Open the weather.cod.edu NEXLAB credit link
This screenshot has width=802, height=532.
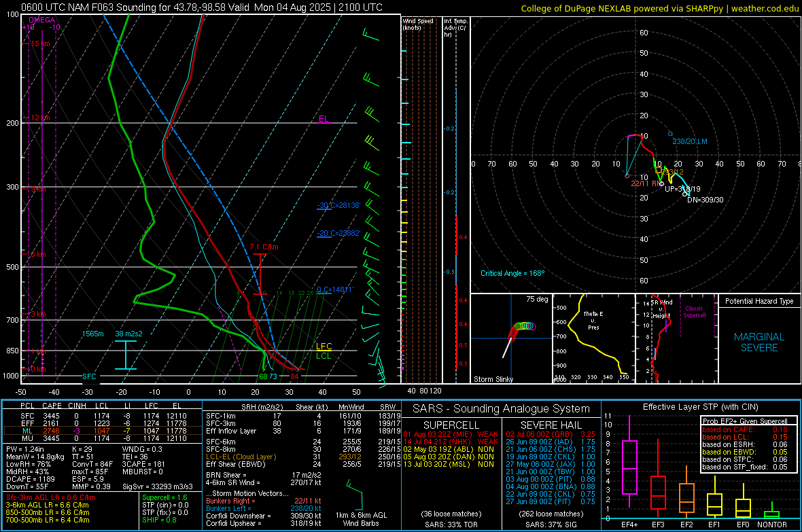pyautogui.click(x=659, y=8)
